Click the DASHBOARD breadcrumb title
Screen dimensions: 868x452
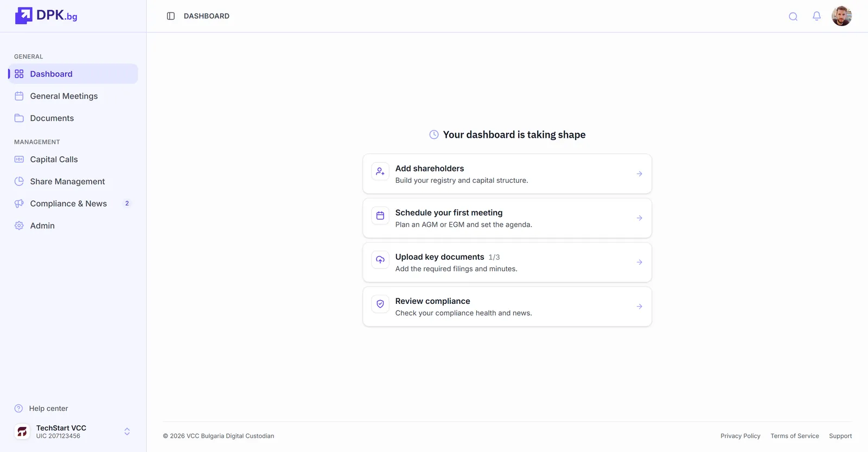point(207,16)
